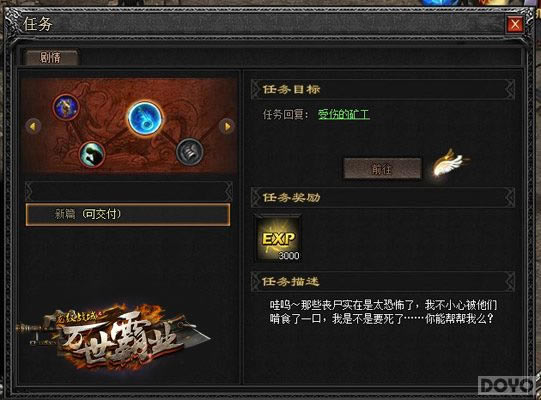Click the purple quest node at top-left of map
Image resolution: width=541 pixels, height=400 pixels.
(66, 107)
